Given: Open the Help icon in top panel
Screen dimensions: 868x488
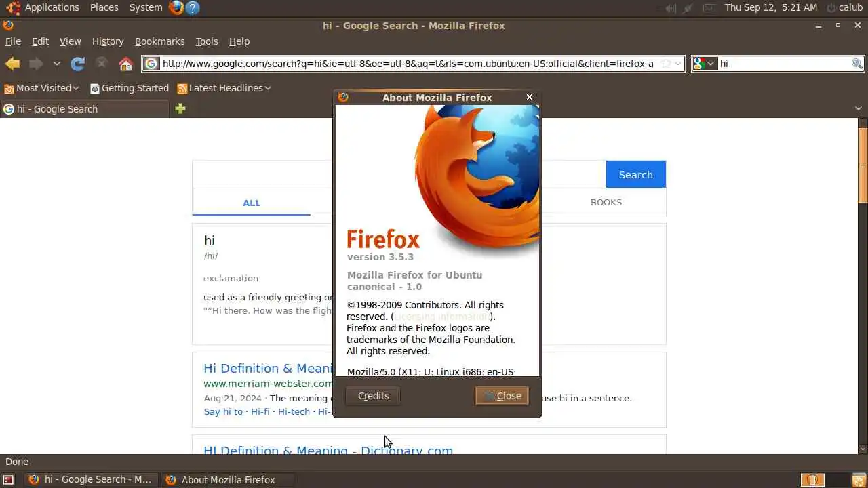Looking at the screenshot, I should [x=193, y=7].
